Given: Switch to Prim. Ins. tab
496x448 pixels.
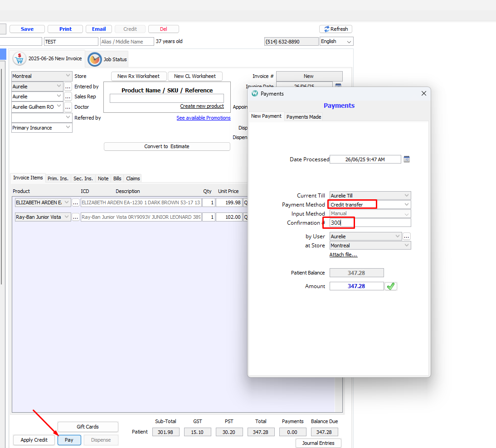Looking at the screenshot, I should click(58, 178).
